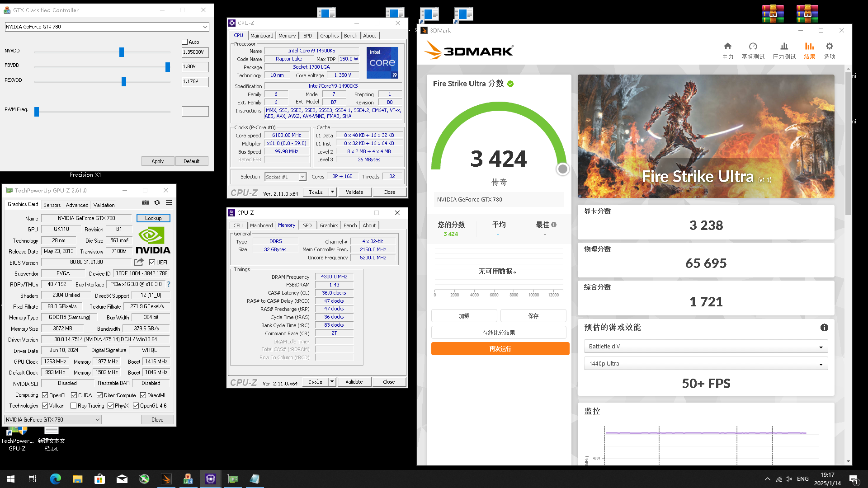Screen dimensions: 868x488
Task: Click 3DMark taskbar icon
Action: click(166, 479)
